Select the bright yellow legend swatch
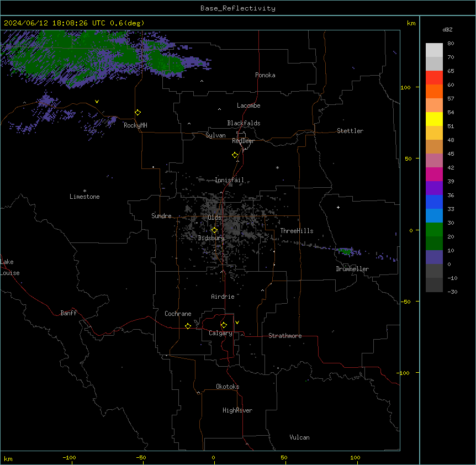This screenshot has height=465, width=476. [434, 119]
